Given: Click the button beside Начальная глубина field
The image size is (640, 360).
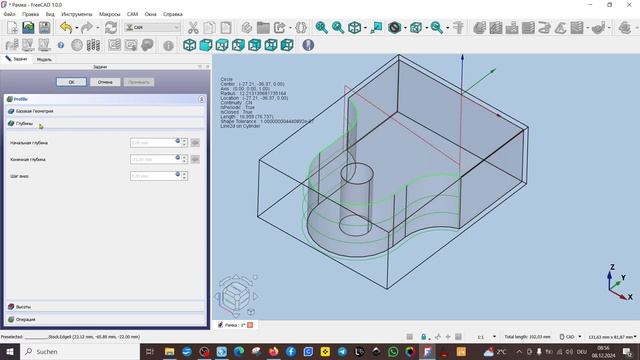Looking at the screenshot, I should [x=195, y=142].
